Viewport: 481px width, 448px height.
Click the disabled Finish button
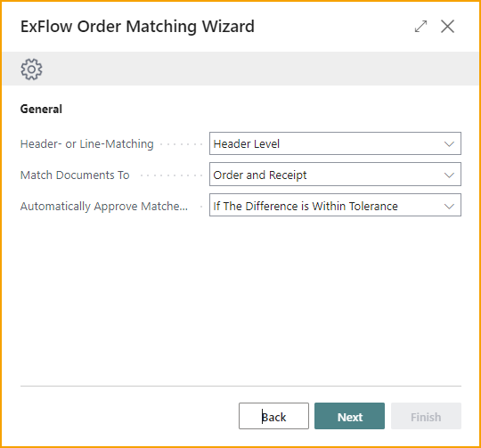pyautogui.click(x=426, y=416)
